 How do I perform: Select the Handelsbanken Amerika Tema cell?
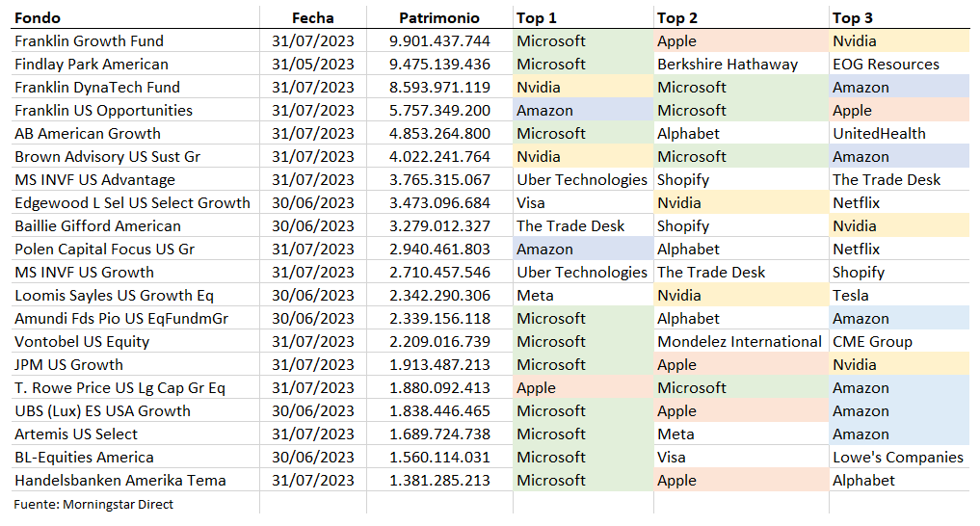(120, 480)
